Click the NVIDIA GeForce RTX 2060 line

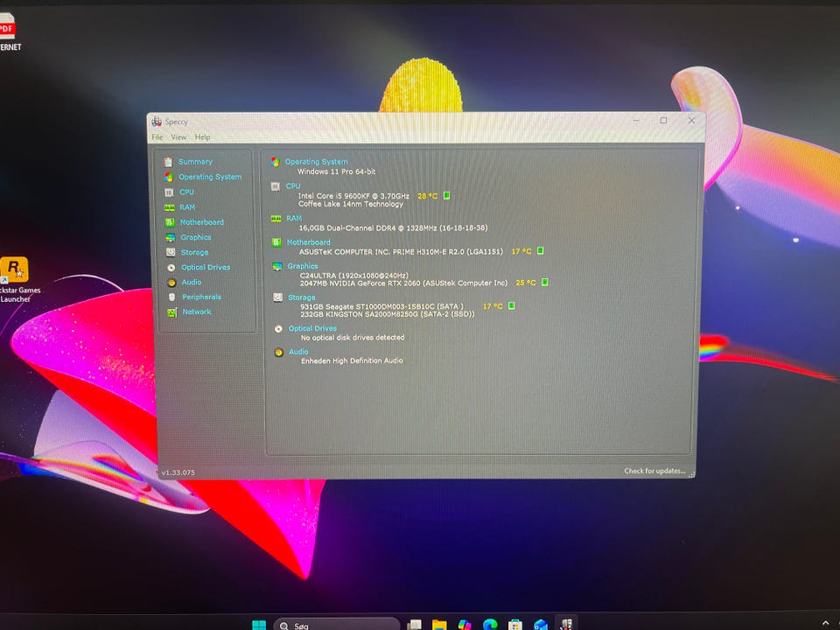[403, 283]
